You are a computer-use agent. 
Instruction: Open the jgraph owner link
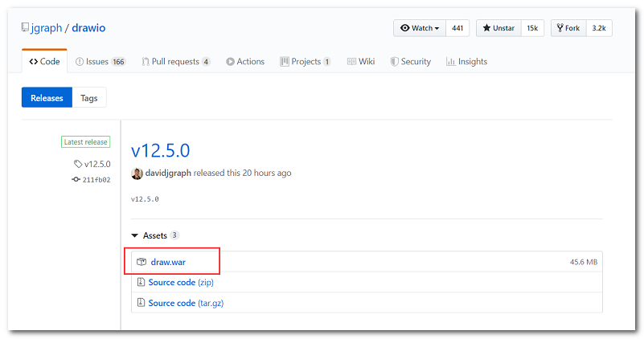pos(47,28)
